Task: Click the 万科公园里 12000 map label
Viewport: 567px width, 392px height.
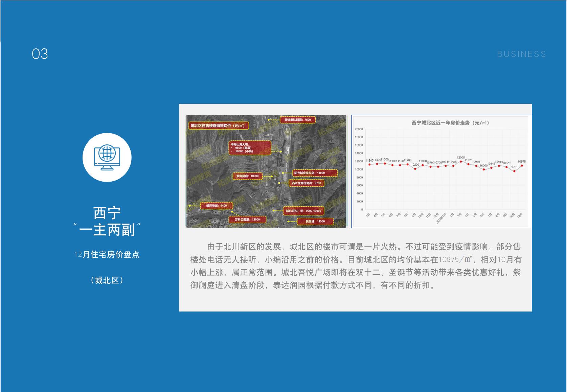Action: [247, 220]
